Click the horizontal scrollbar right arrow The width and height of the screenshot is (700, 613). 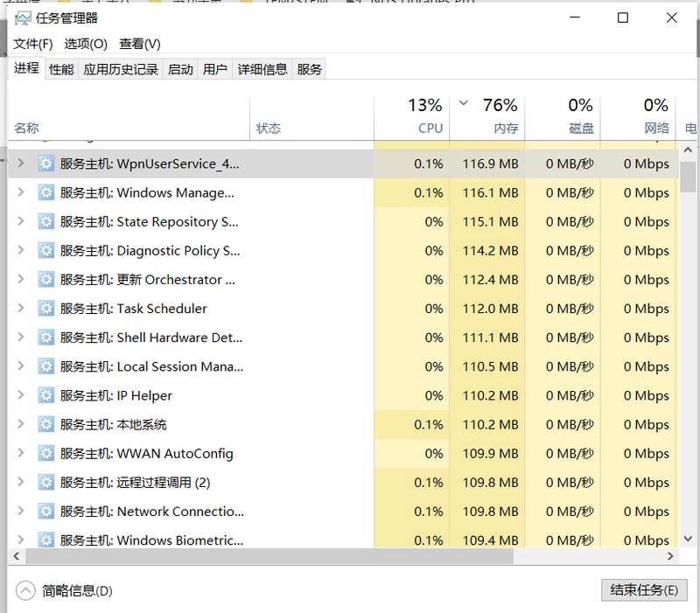coord(671,556)
